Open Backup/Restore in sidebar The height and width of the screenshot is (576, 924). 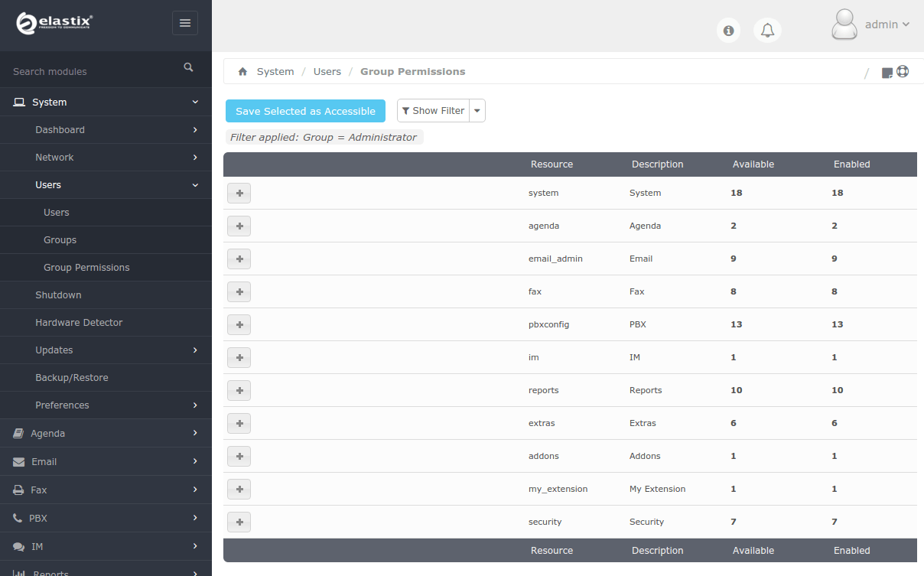click(72, 378)
